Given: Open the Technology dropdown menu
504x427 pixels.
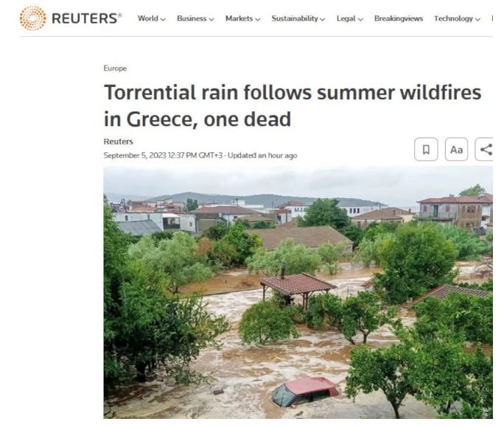Looking at the screenshot, I should click(x=457, y=18).
